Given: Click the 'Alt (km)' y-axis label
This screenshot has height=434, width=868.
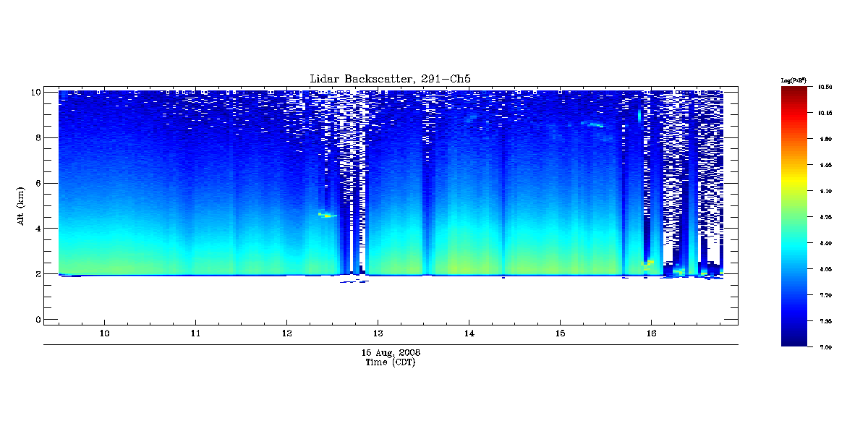Looking at the screenshot, I should (22, 205).
